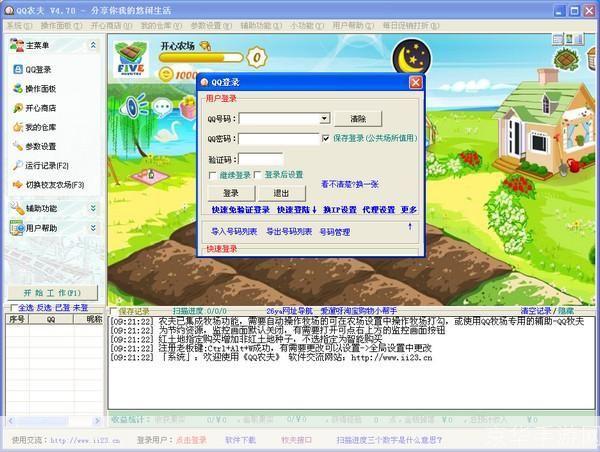Click the up arrow in the login dialog
Image resolution: width=600 pixels, height=452 pixels.
click(410, 227)
